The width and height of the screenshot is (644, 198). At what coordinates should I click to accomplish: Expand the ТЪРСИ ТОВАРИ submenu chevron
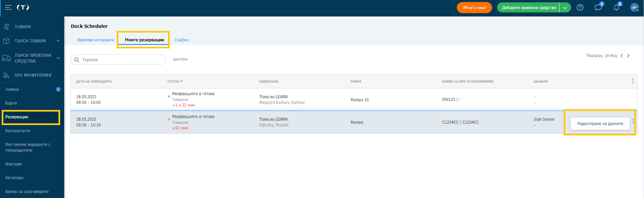click(x=58, y=41)
